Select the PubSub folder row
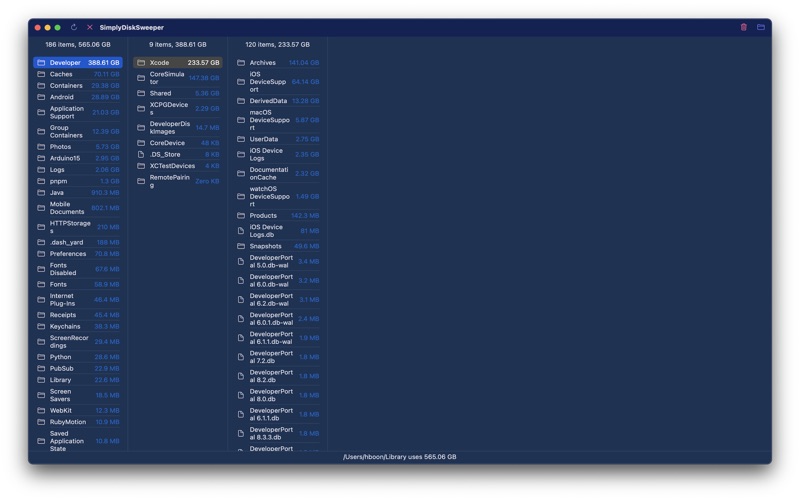 pyautogui.click(x=78, y=368)
